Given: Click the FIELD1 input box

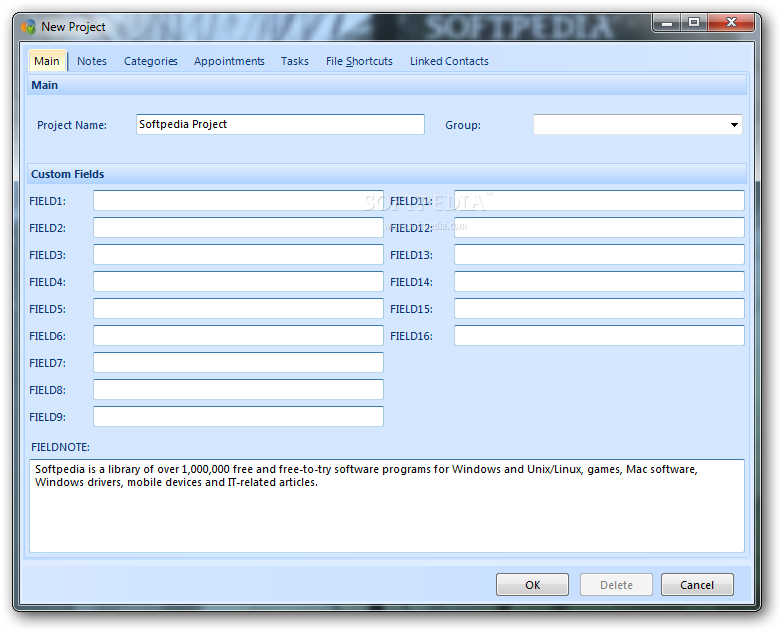Looking at the screenshot, I should 238,201.
